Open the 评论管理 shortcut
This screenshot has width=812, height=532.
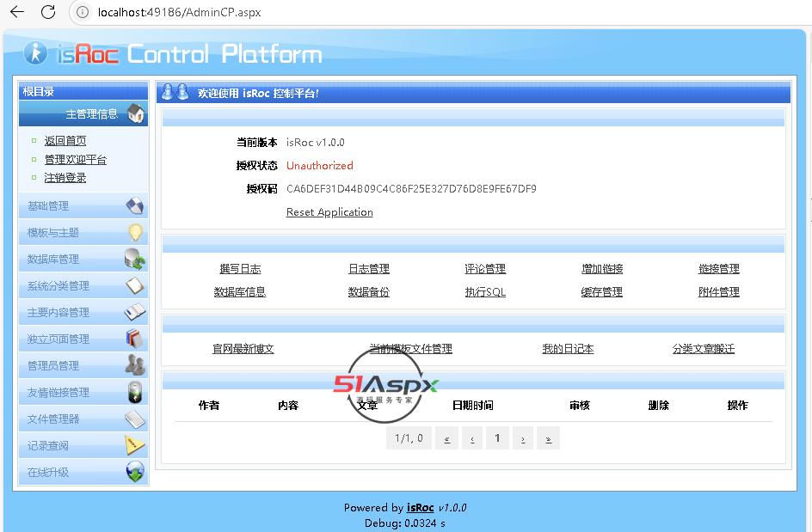pyautogui.click(x=485, y=269)
